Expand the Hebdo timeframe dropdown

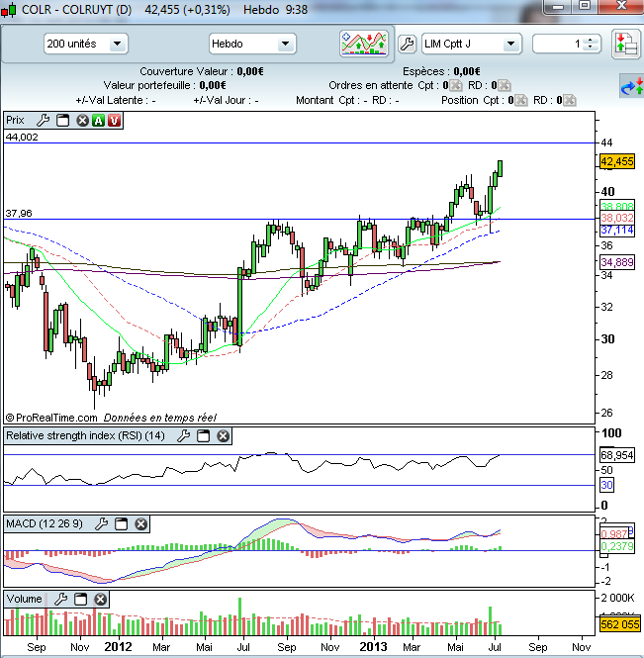pyautogui.click(x=285, y=44)
